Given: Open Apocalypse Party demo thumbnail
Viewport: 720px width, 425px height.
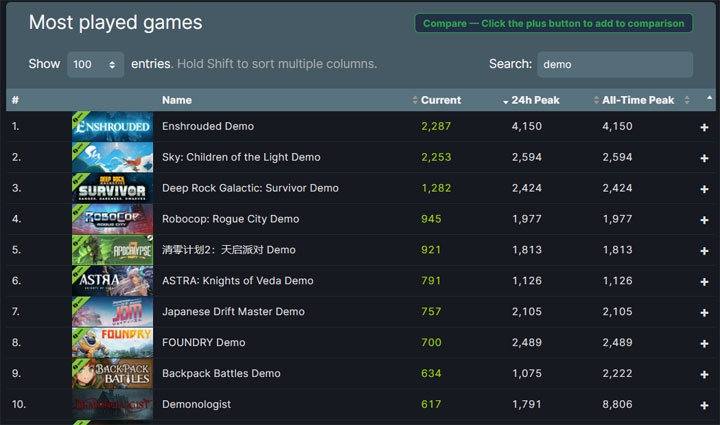Looking at the screenshot, I should pyautogui.click(x=112, y=250).
